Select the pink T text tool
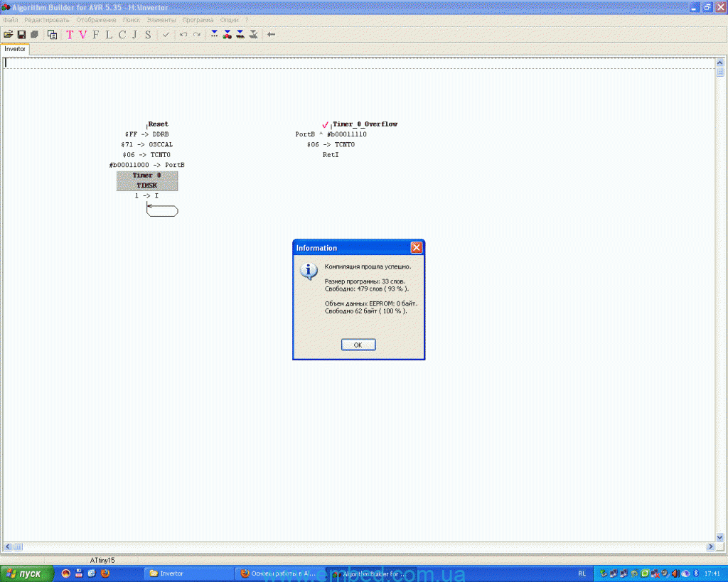This screenshot has height=582, width=728. [x=70, y=35]
